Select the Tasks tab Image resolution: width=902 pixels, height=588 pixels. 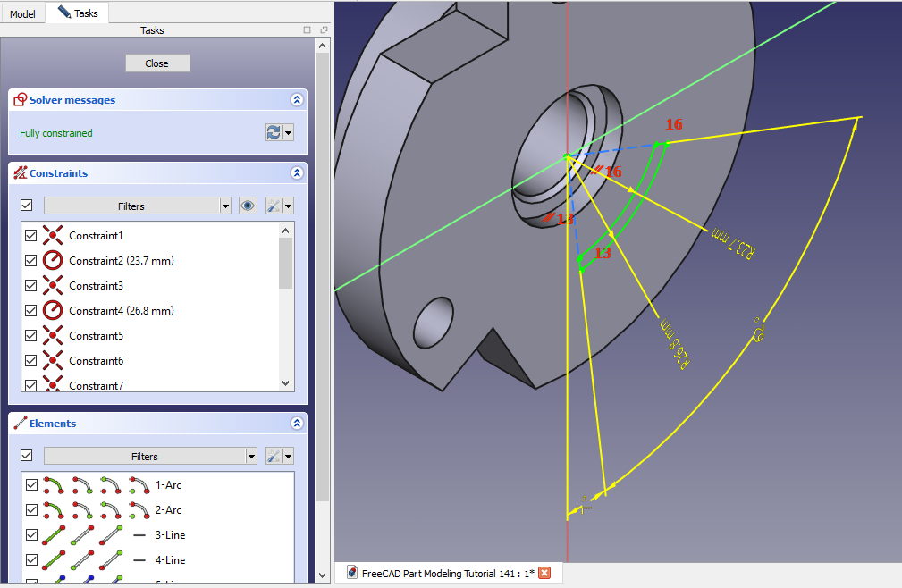tap(78, 13)
